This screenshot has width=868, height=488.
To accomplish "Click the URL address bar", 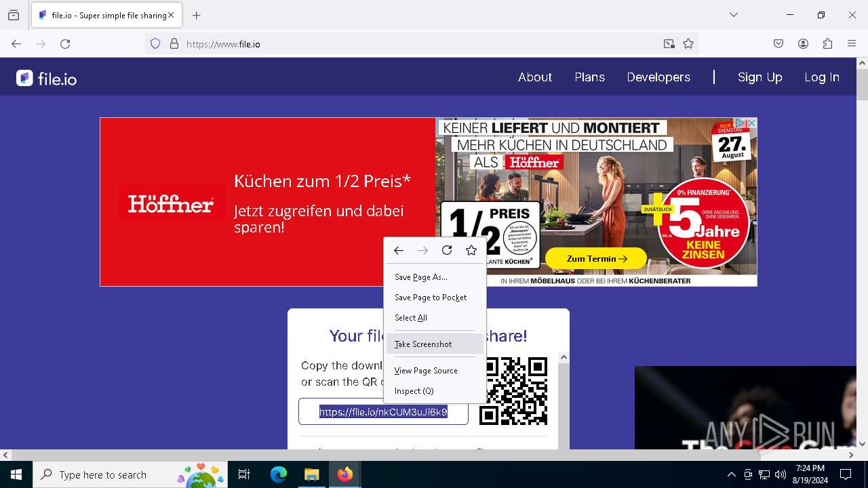I will coord(420,44).
